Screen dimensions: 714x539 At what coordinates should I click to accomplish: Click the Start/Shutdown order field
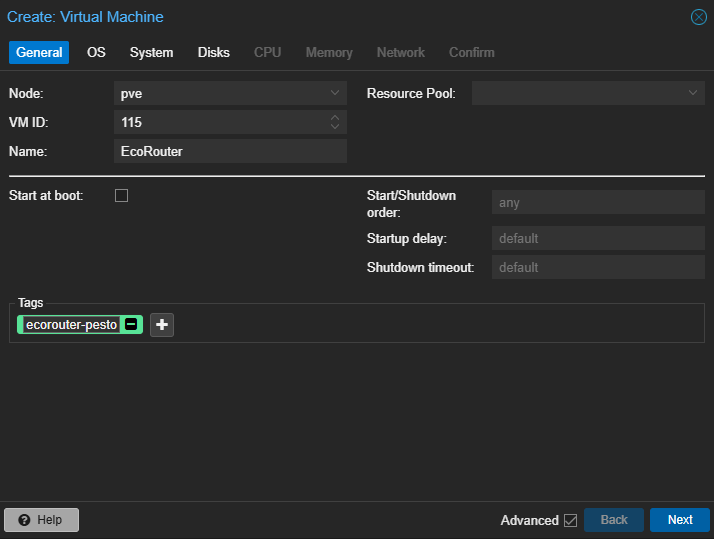pos(598,202)
